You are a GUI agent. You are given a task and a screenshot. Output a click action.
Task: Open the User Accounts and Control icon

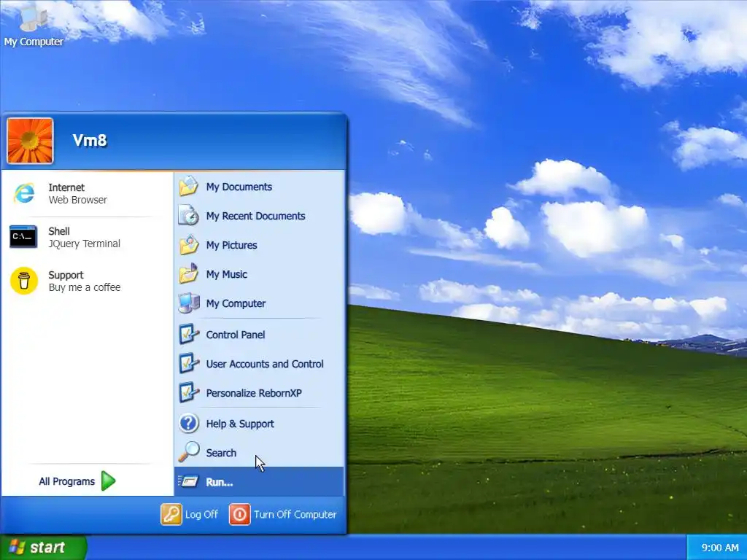[189, 363]
